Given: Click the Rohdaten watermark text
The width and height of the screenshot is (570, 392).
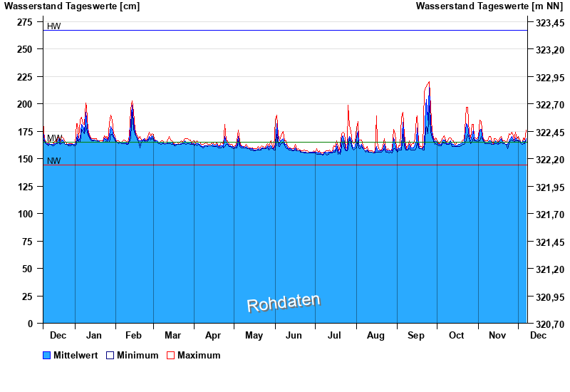Looking at the screenshot, I should coord(284,303).
